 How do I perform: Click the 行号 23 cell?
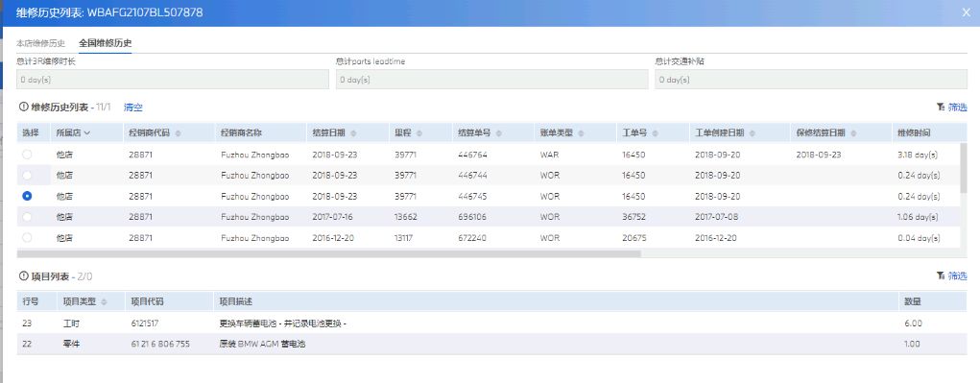coord(27,323)
